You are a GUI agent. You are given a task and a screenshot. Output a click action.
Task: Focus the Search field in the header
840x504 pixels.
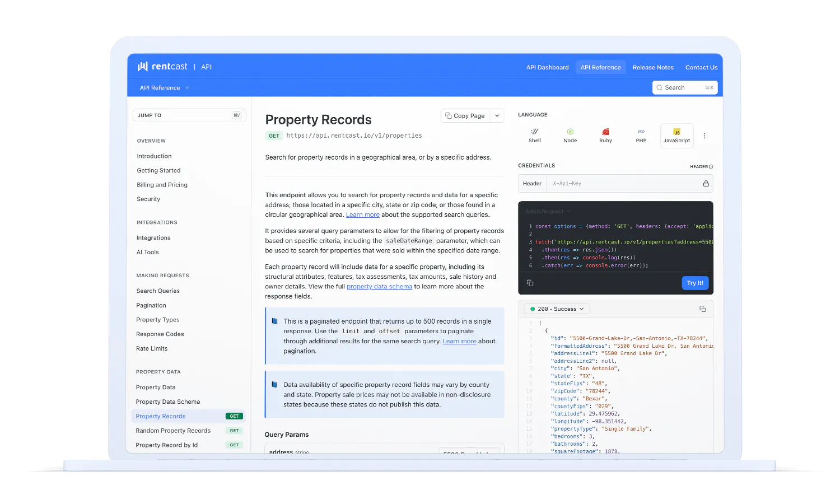685,88
